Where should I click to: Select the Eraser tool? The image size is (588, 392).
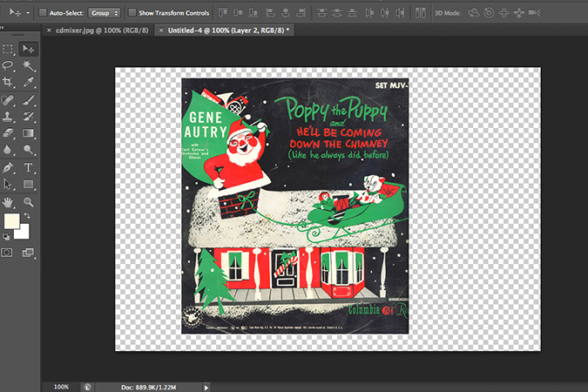click(8, 132)
